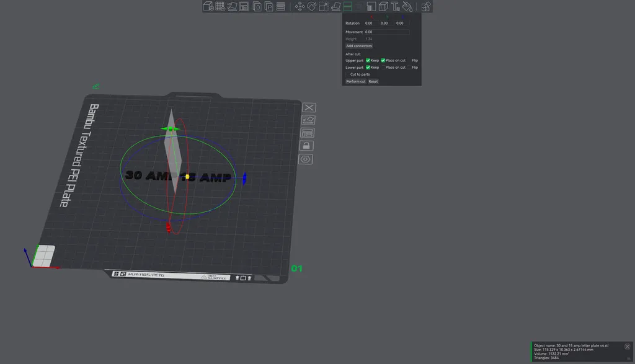Select the Auto orient tool

pos(232,7)
